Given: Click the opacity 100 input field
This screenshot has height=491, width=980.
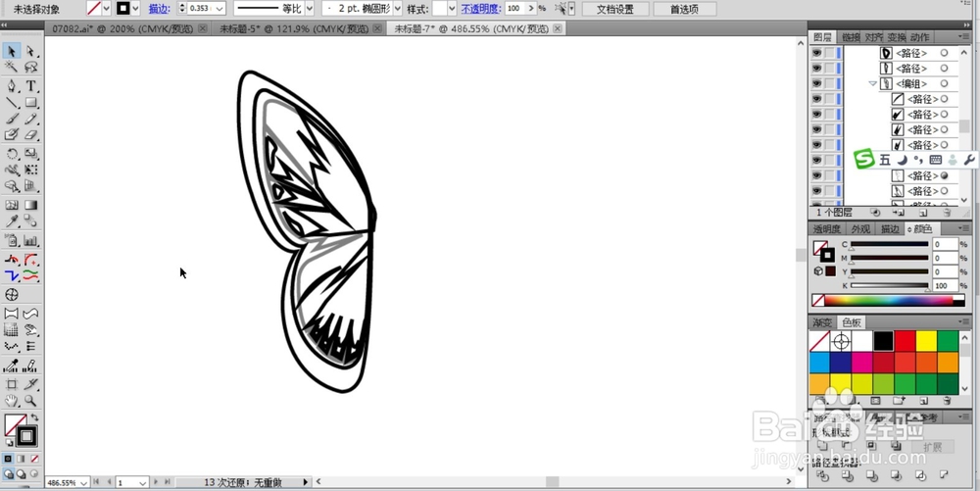Looking at the screenshot, I should point(515,9).
